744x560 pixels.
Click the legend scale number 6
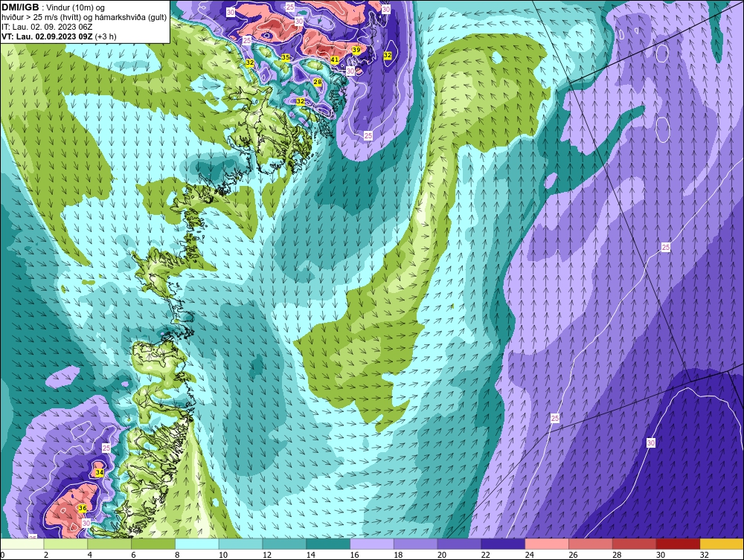[x=133, y=555]
